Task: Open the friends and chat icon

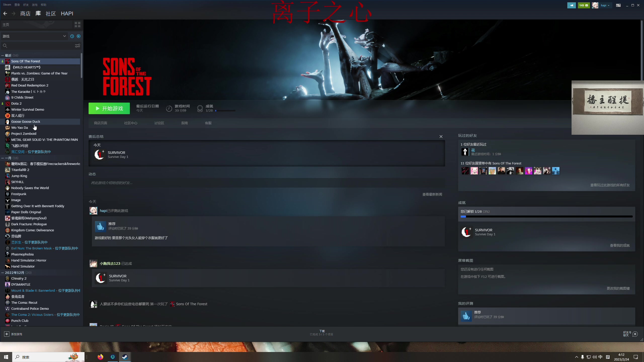Action: [x=635, y=334]
